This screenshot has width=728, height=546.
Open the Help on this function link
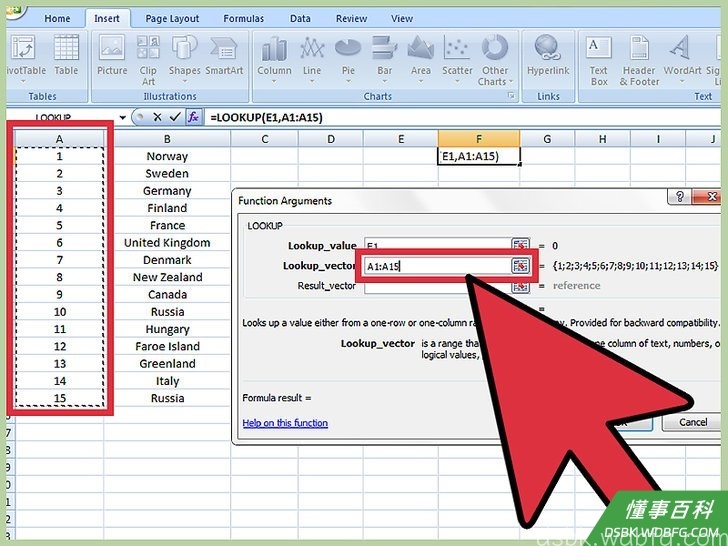pos(285,423)
